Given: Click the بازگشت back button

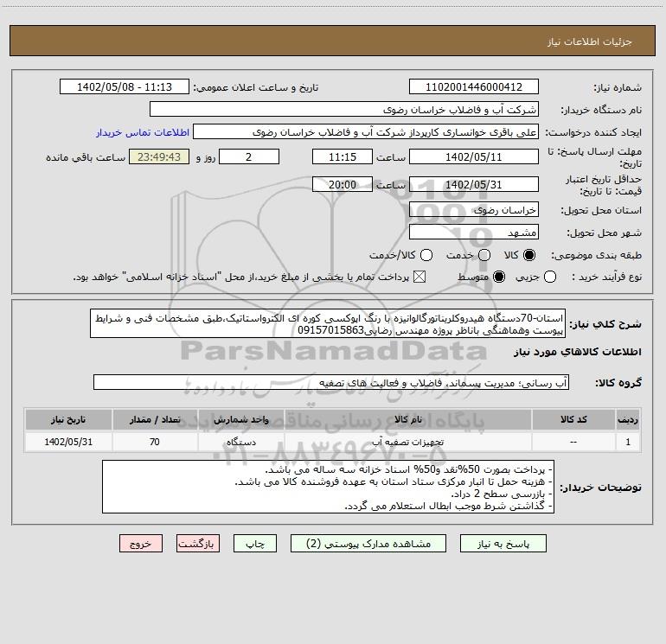Looking at the screenshot, I should [198, 544].
